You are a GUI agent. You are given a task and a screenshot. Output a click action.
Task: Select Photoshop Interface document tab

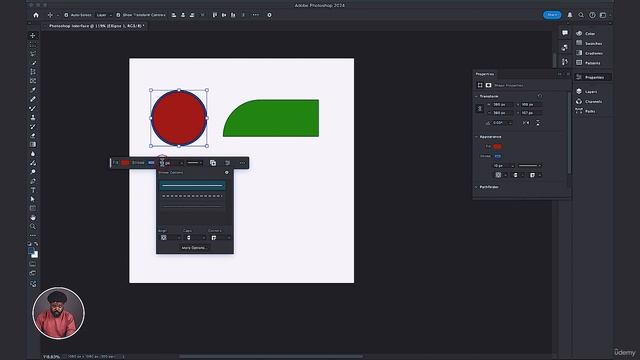coord(96,26)
